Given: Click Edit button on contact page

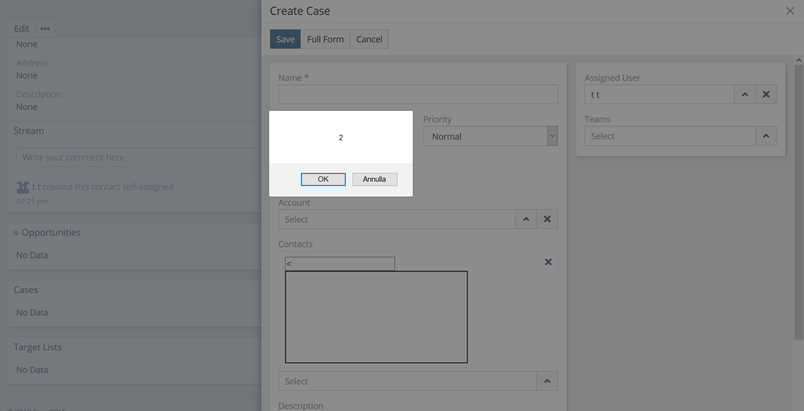Looking at the screenshot, I should pyautogui.click(x=22, y=29).
